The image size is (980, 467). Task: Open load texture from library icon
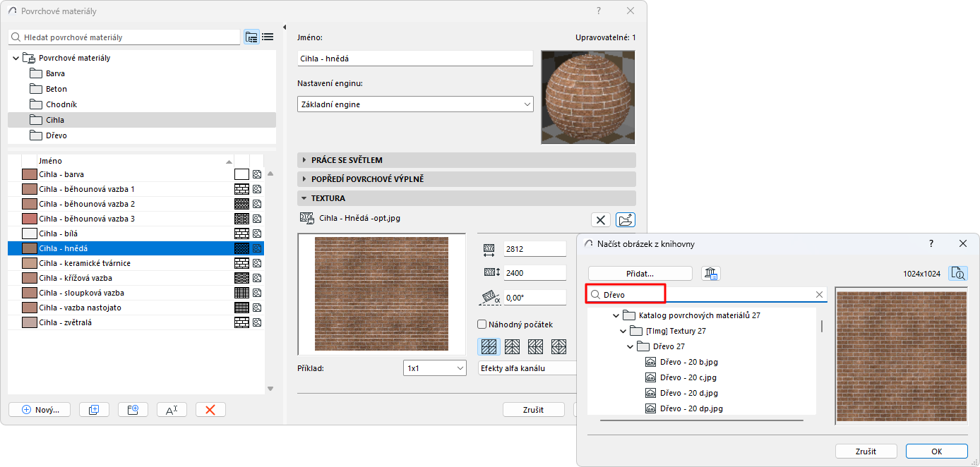click(626, 220)
